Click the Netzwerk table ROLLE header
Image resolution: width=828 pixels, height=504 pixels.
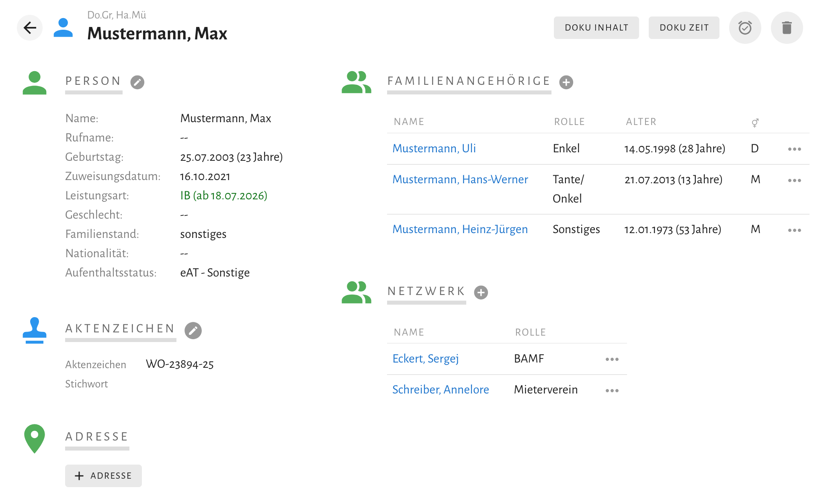[531, 332]
